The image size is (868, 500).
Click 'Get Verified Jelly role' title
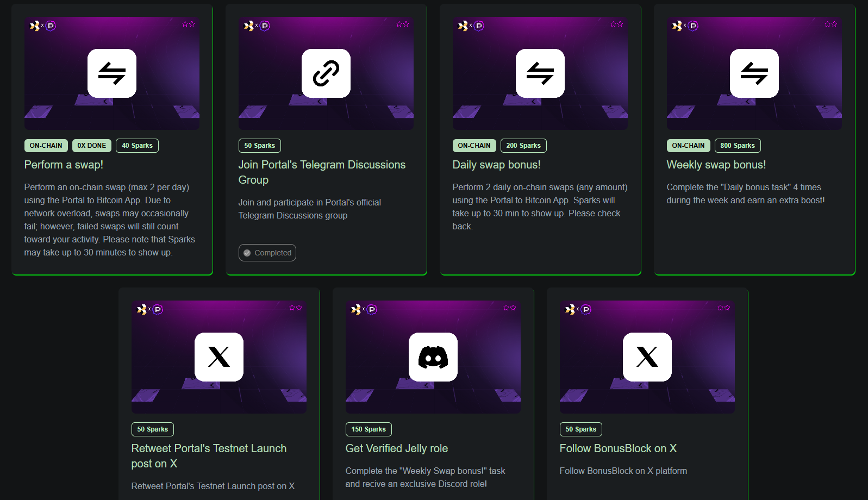[x=397, y=448]
